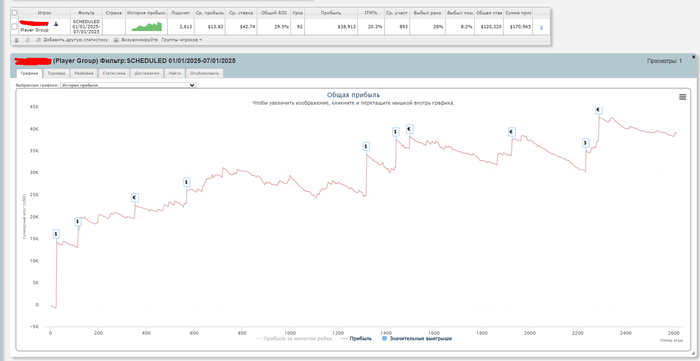Sort by the 'Общий ROI' column header
Image resolution: width=700 pixels, height=361 pixels.
click(274, 13)
